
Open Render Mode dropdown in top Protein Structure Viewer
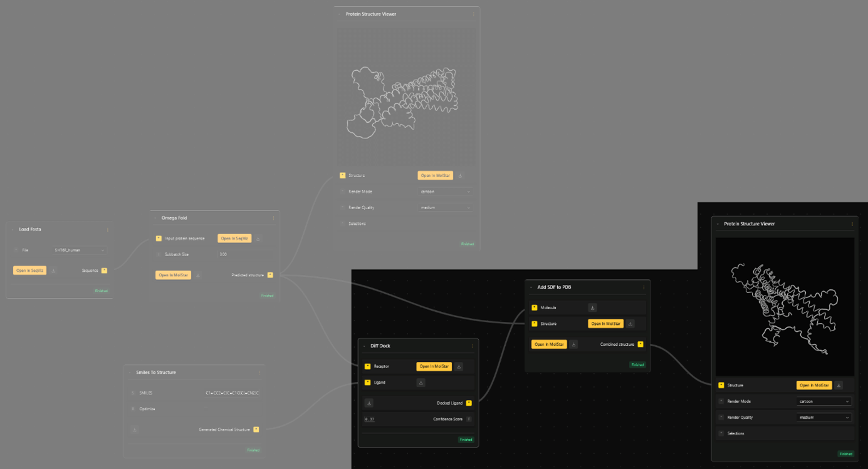coord(445,192)
